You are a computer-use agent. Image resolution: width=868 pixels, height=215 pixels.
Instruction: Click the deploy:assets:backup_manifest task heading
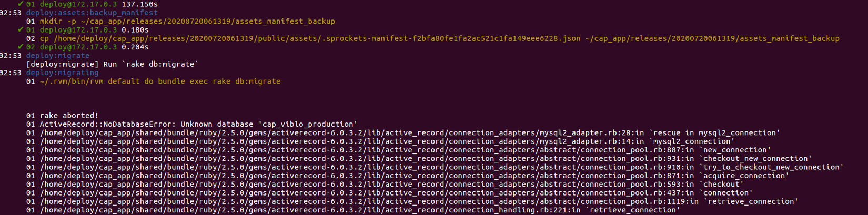pos(92,13)
